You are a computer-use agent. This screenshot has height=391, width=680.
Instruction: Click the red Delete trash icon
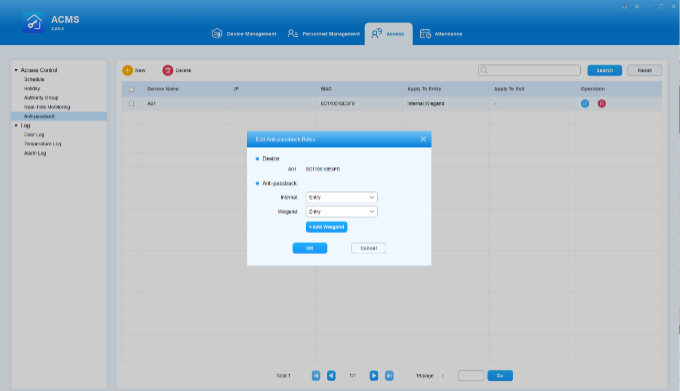tap(168, 70)
